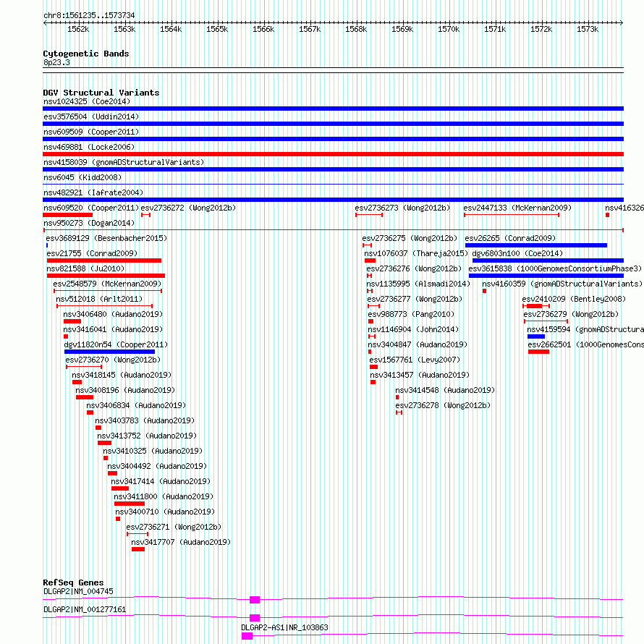Click esv1567761 (Levy2007) label

point(415,360)
